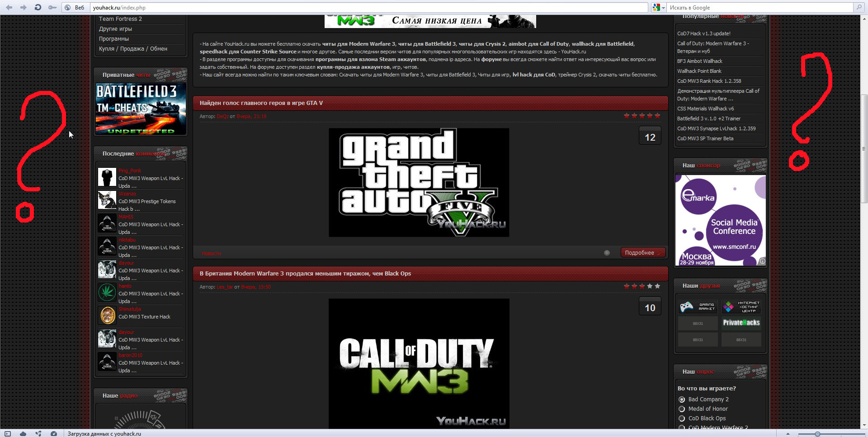Open 'CoD7 Hack v1.3 update!' popular news
Image resolution: width=868 pixels, height=437 pixels.
point(703,33)
